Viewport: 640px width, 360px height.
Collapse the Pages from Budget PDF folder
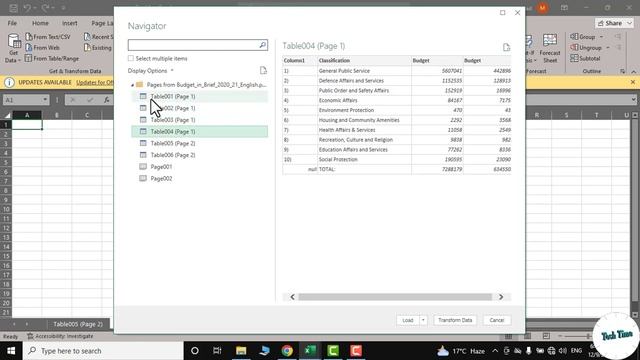(x=132, y=85)
